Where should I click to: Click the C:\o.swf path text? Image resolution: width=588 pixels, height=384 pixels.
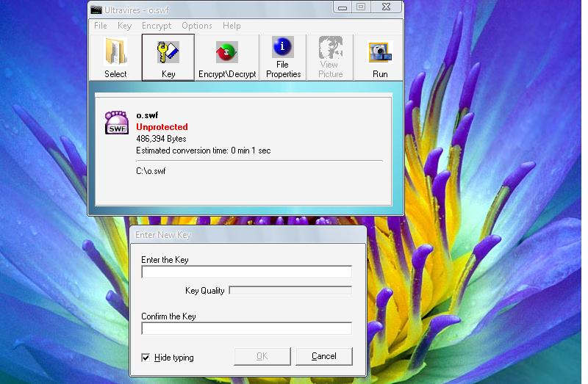pos(151,171)
